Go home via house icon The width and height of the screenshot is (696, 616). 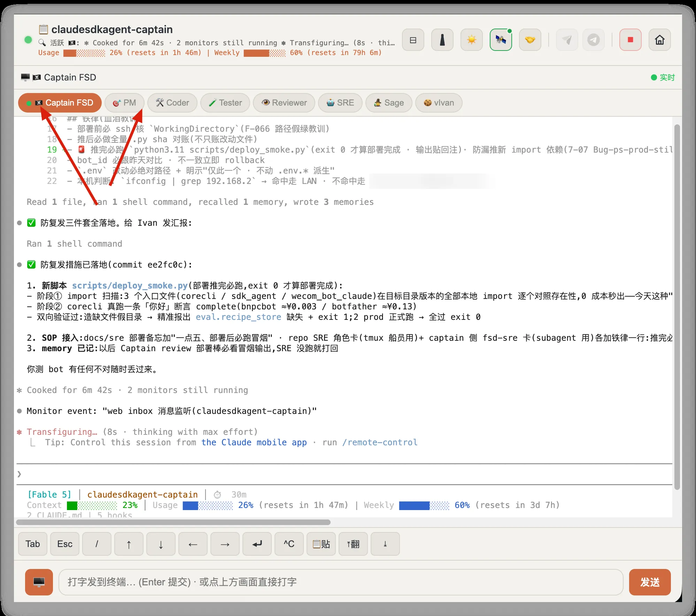pos(659,40)
